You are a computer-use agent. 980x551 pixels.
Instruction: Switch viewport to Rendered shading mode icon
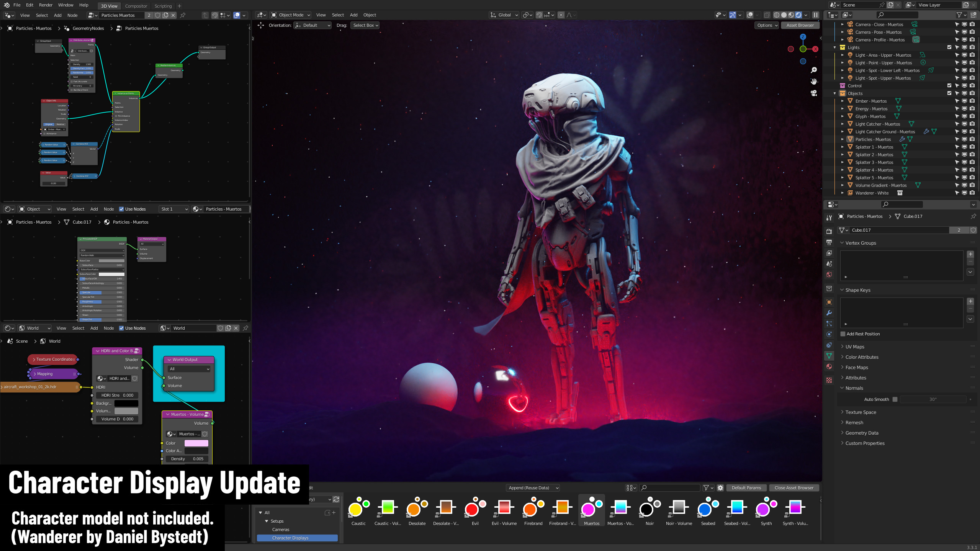tap(798, 15)
